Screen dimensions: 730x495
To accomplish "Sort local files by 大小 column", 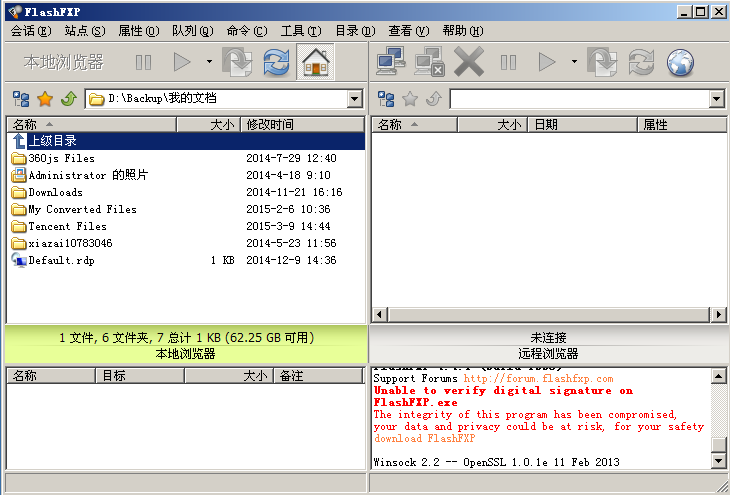I will pyautogui.click(x=209, y=124).
